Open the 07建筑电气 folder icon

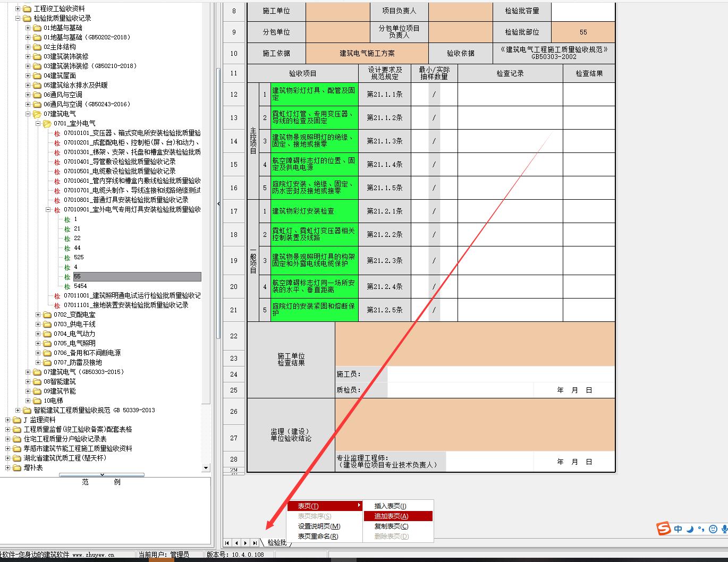(x=37, y=114)
